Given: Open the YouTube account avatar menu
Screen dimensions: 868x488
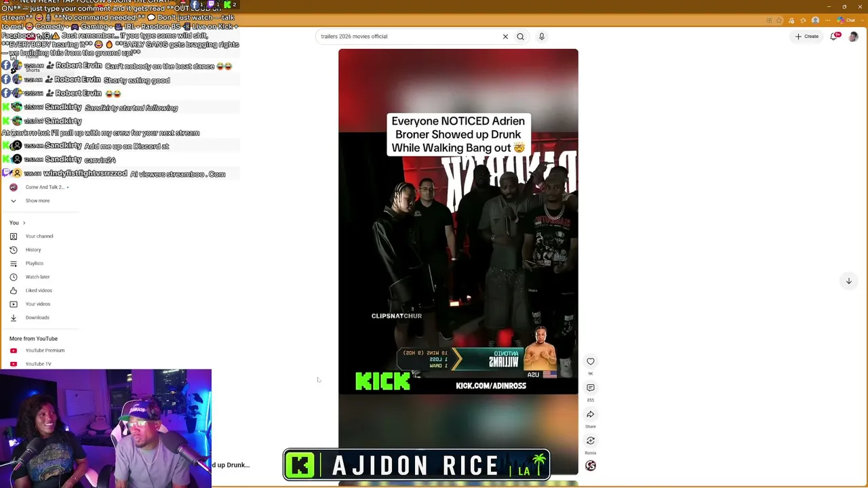Looking at the screenshot, I should click(853, 37).
